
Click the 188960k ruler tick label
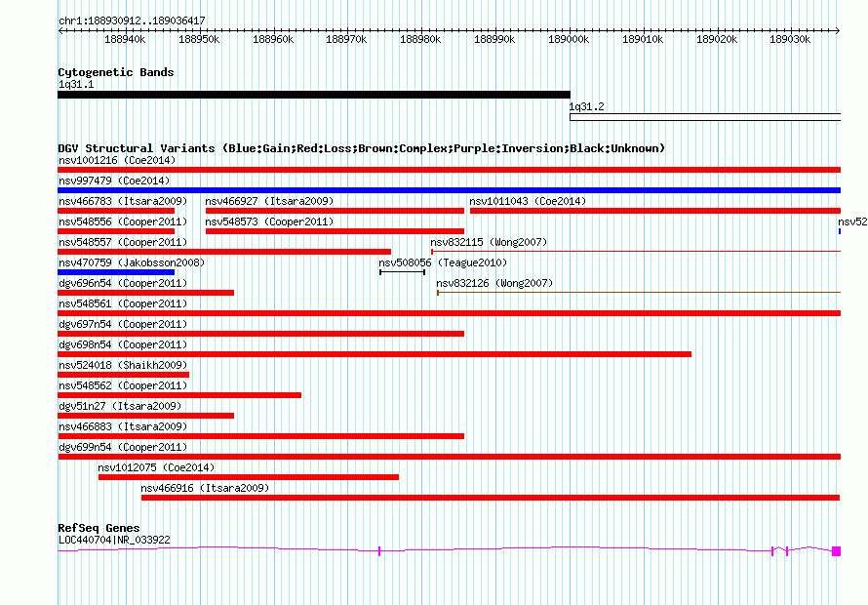[273, 39]
